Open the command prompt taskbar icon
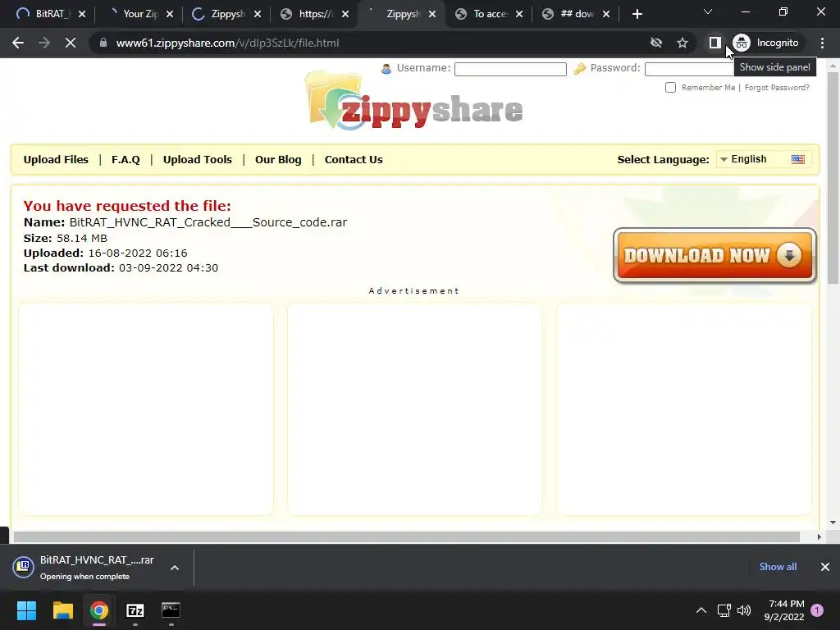 (x=171, y=610)
